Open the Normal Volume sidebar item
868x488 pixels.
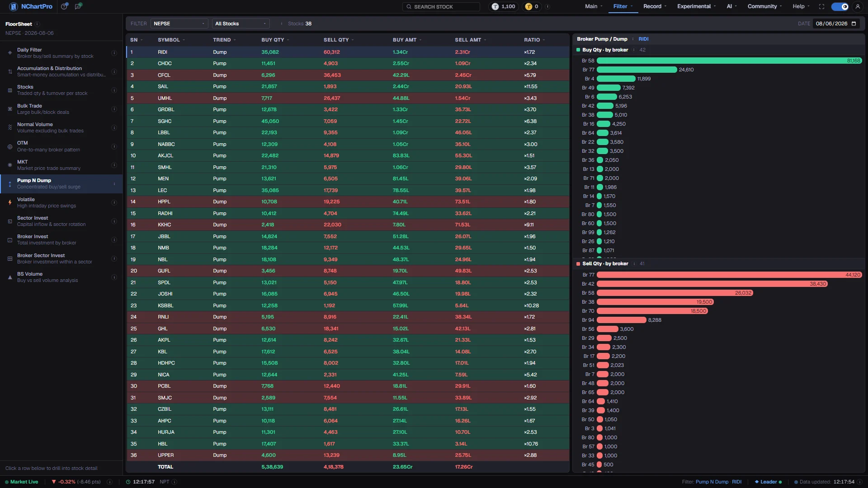tap(61, 128)
